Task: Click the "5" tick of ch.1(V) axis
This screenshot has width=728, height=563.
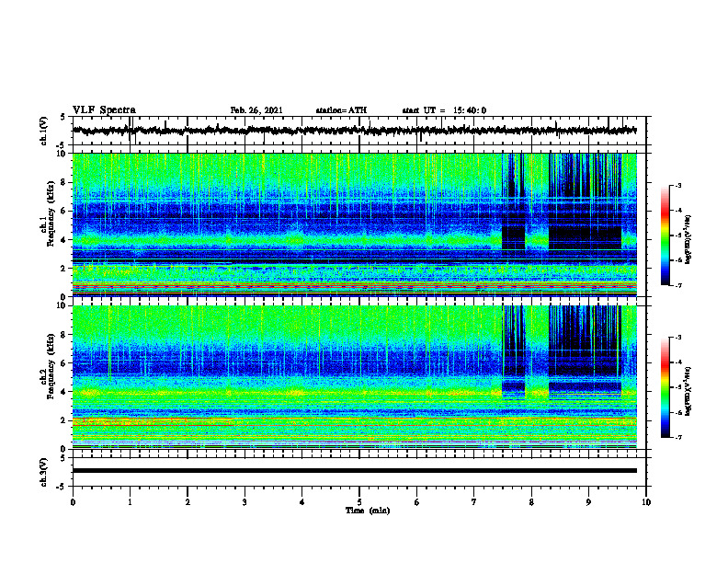Action: 63,117
